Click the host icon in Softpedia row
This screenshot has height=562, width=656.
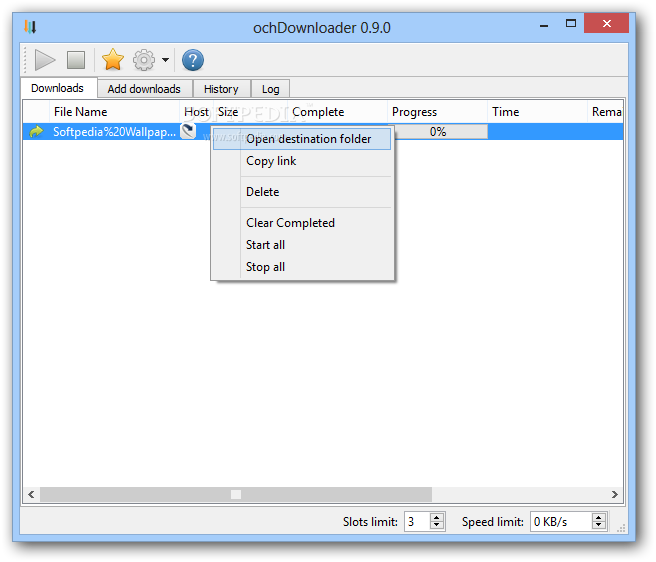(188, 131)
